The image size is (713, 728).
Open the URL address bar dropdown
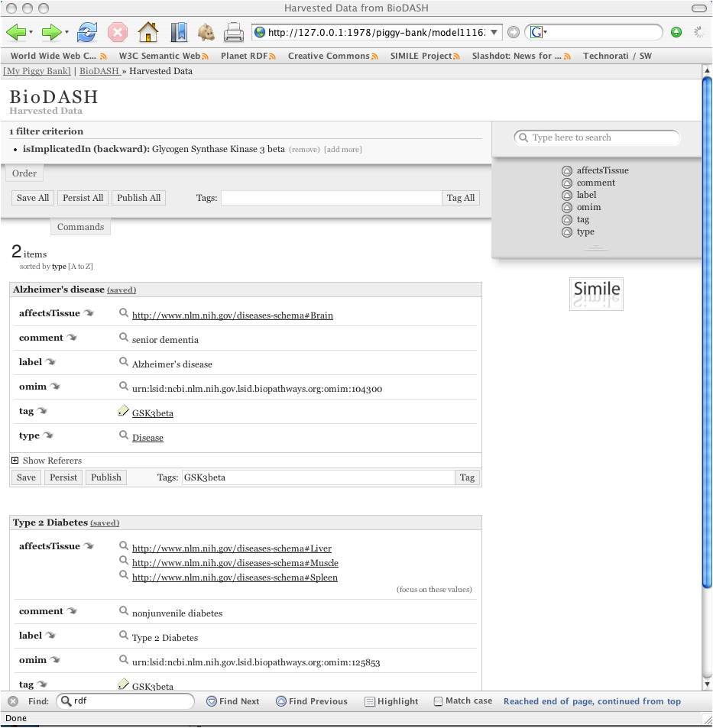[x=494, y=32]
